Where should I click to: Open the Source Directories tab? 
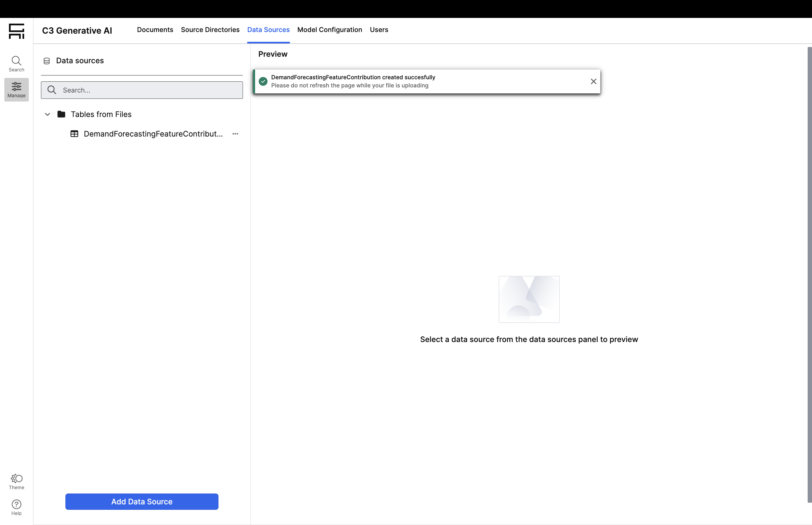pyautogui.click(x=210, y=30)
